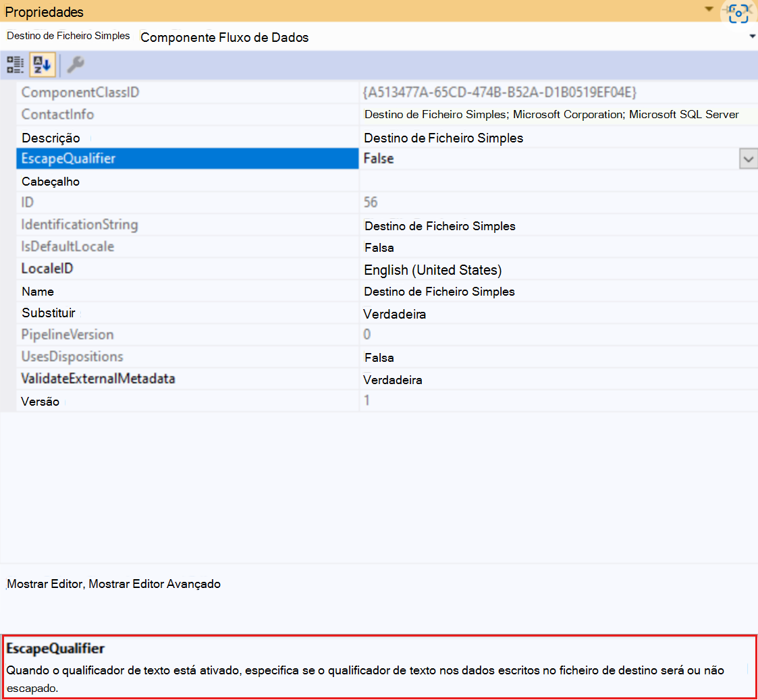Click the ComponentClassID GUID value
This screenshot has width=758, height=700.
pos(499,92)
